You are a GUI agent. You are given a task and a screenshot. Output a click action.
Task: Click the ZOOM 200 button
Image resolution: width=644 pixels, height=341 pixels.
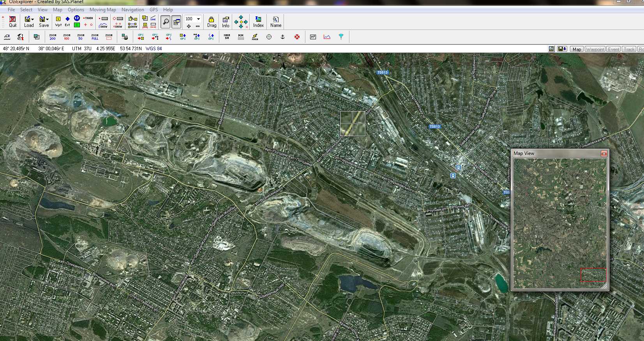(x=53, y=37)
